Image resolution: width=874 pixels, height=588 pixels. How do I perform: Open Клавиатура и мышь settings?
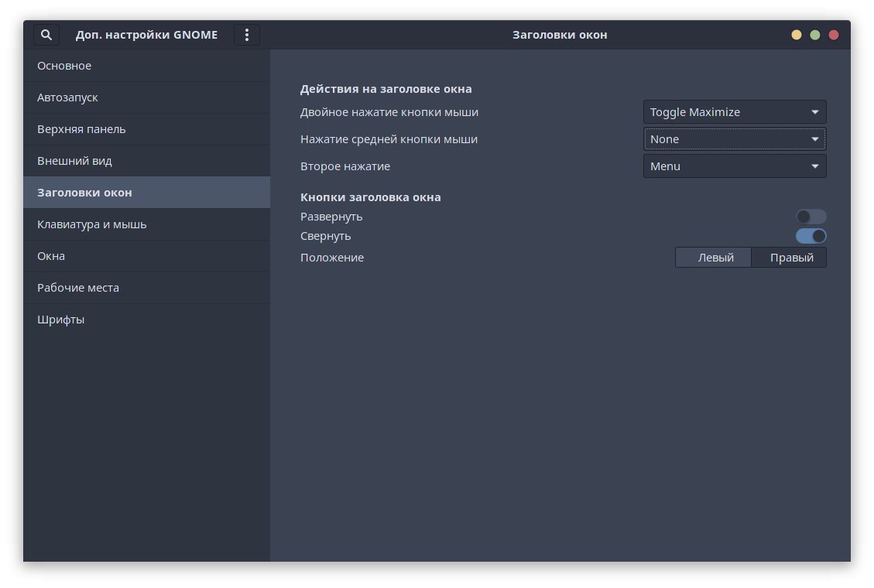pyautogui.click(x=146, y=224)
